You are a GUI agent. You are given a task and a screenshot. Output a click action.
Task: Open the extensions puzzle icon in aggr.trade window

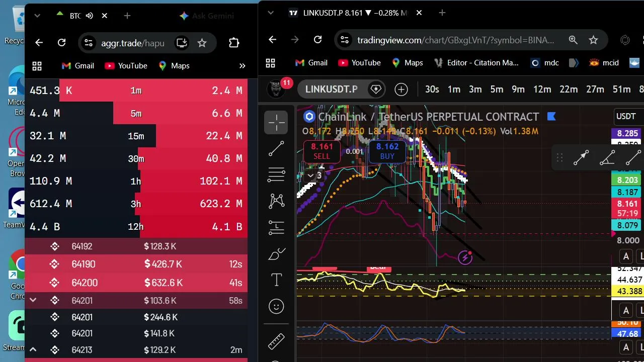234,43
